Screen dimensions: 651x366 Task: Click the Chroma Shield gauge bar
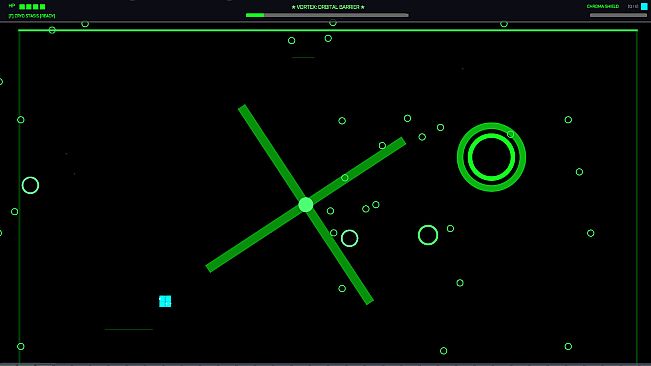tap(618, 15)
